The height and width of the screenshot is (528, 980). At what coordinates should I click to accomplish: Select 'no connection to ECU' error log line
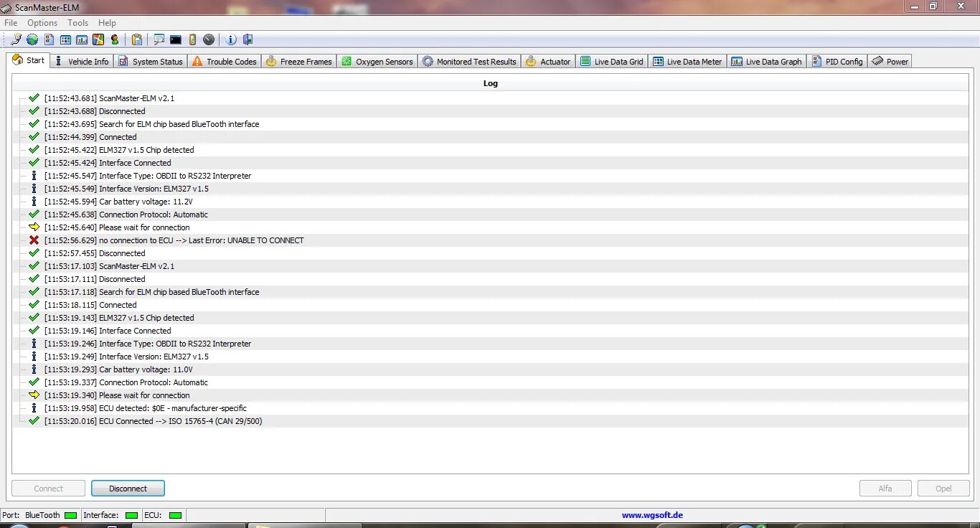174,240
